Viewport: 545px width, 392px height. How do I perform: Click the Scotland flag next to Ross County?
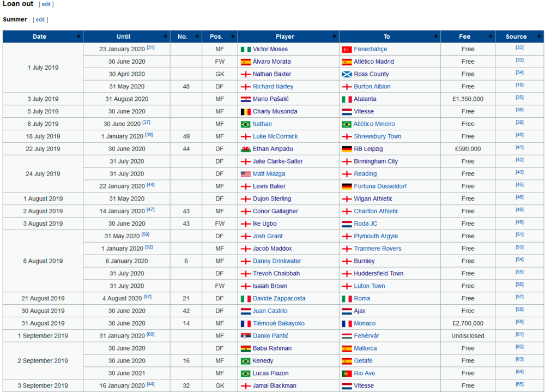(347, 75)
